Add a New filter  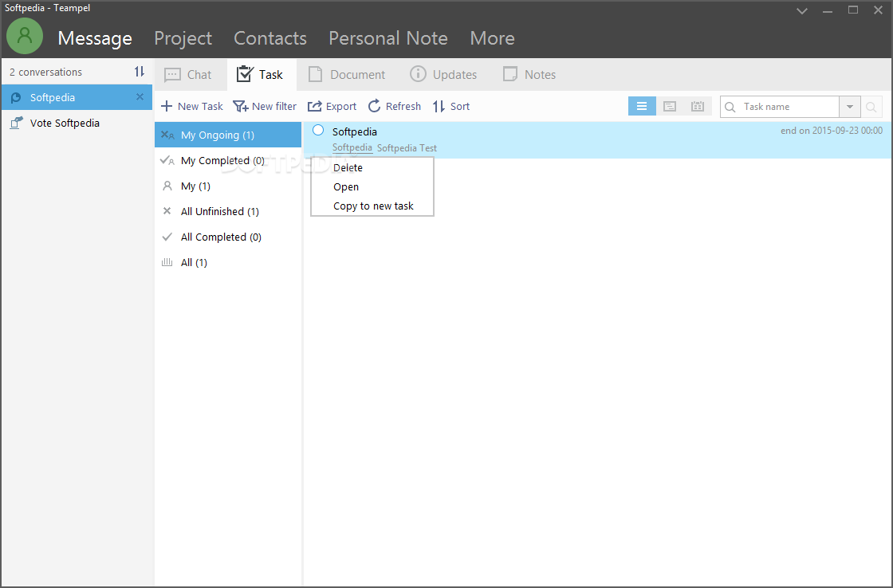coord(265,107)
